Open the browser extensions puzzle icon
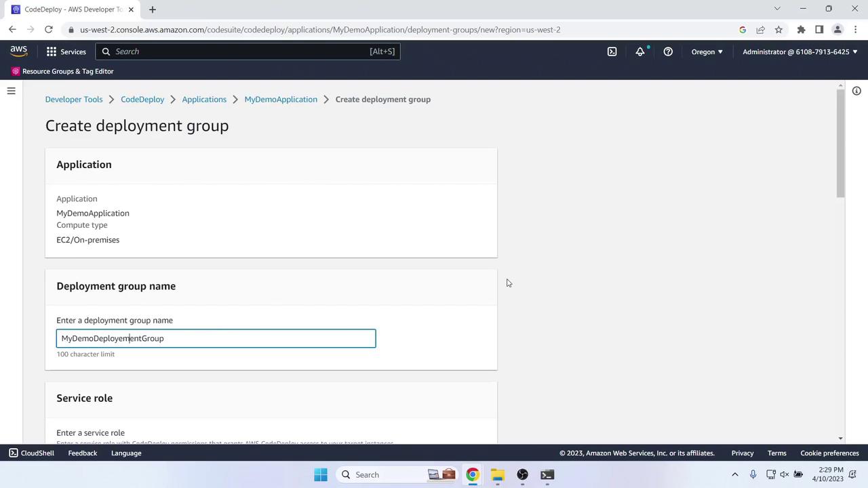 point(801,30)
